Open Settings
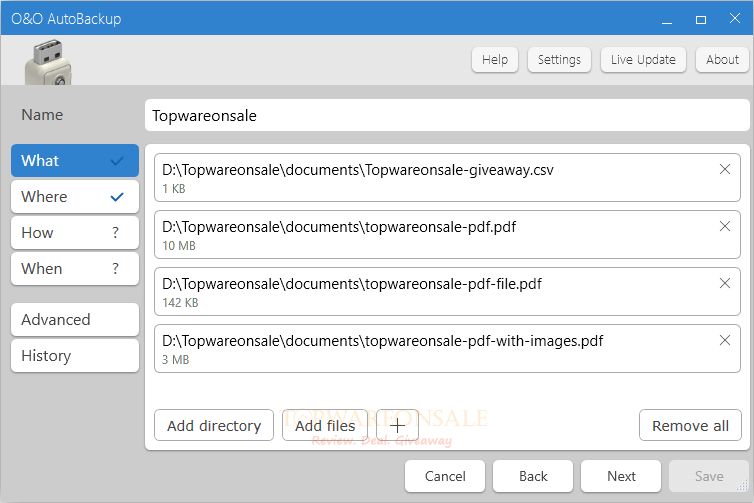 click(559, 60)
